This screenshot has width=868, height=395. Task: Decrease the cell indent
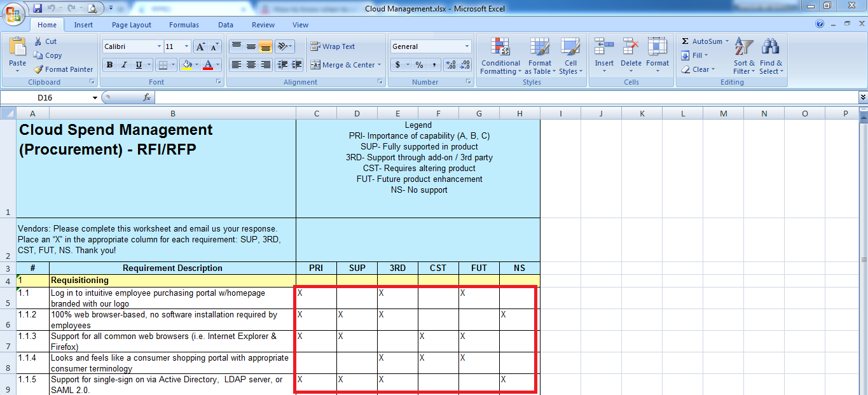[282, 65]
